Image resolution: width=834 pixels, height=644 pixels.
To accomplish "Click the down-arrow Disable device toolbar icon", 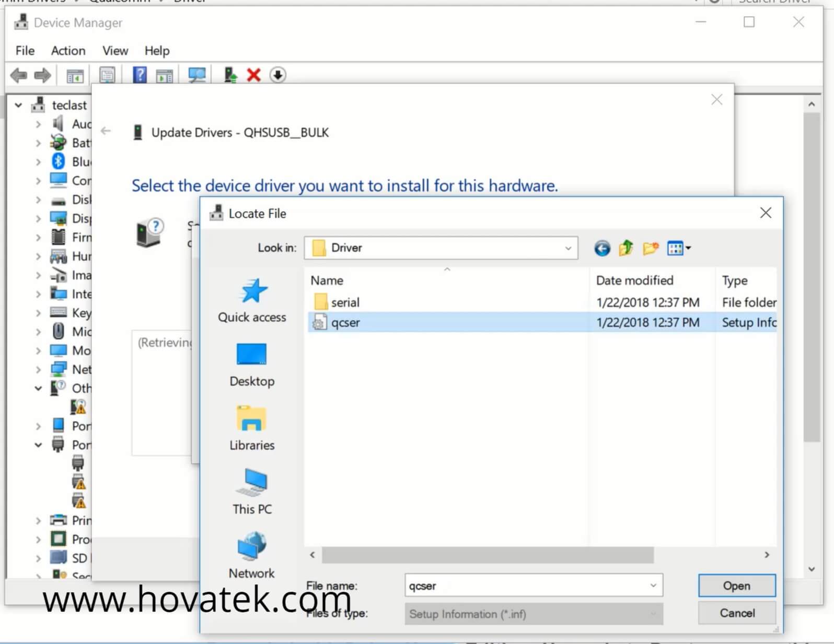I will coord(277,75).
